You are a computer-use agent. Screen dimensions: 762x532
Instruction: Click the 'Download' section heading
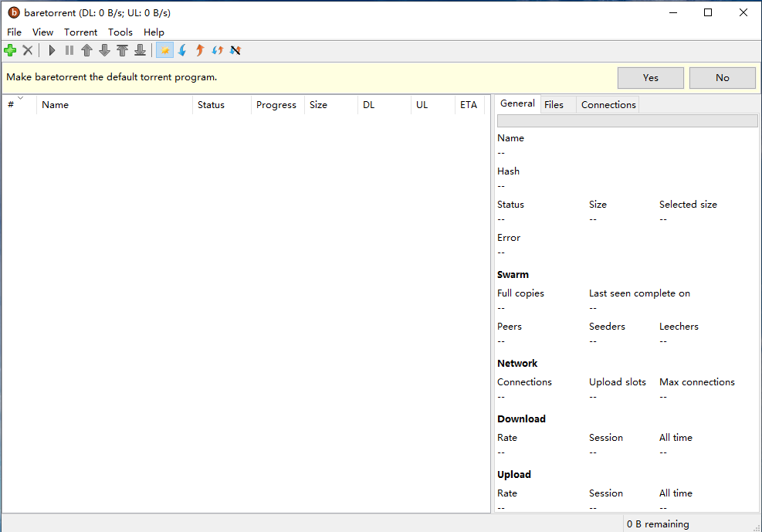tap(521, 418)
